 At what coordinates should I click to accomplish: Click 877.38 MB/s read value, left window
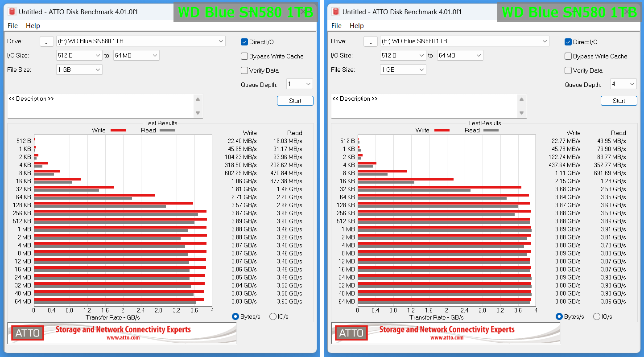coord(286,181)
